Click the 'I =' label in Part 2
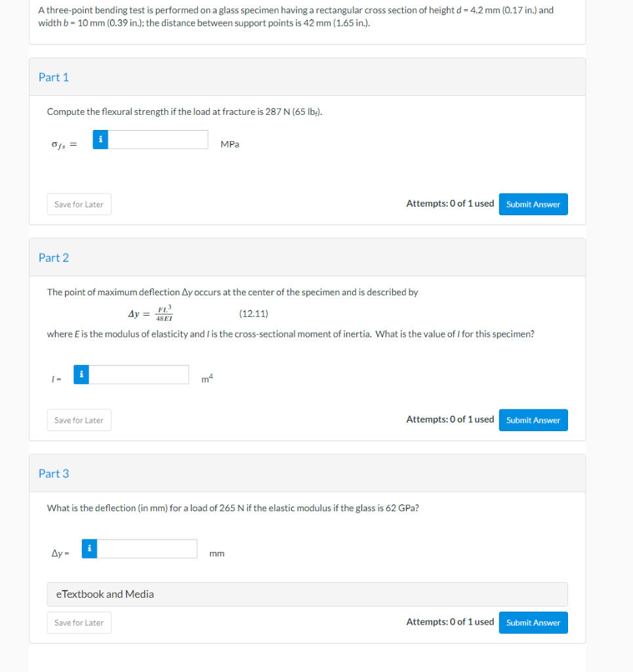This screenshot has width=633, height=672. (x=56, y=379)
